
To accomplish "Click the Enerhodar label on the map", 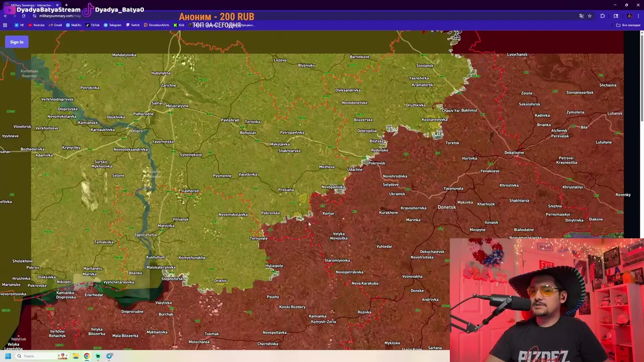I will click(94, 295).
